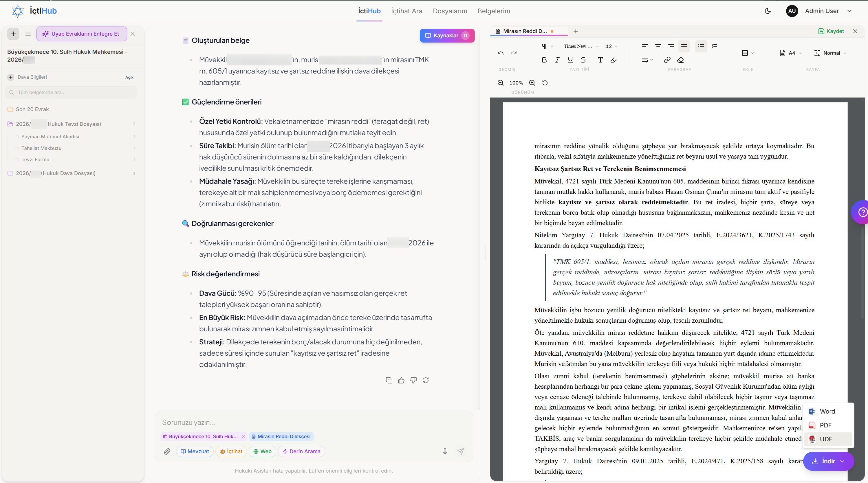Download as PDF

pos(828,425)
